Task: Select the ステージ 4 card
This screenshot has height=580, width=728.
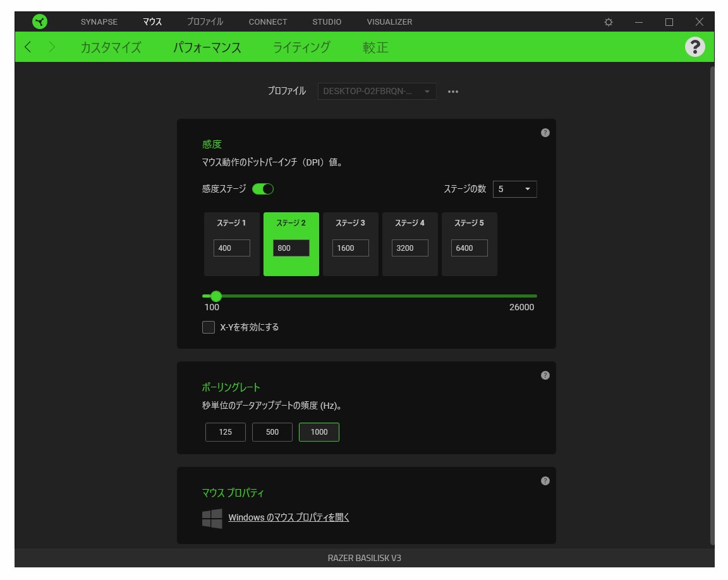Action: (410, 244)
